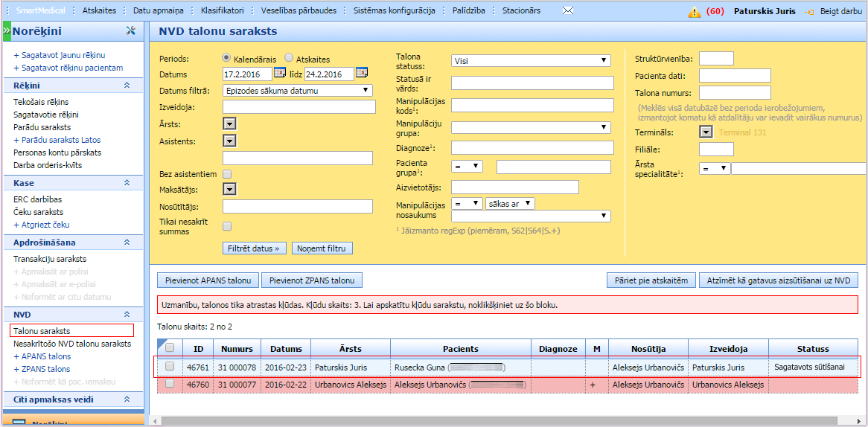Collapse the Kase sidebar section
868x427 pixels.
click(x=127, y=183)
